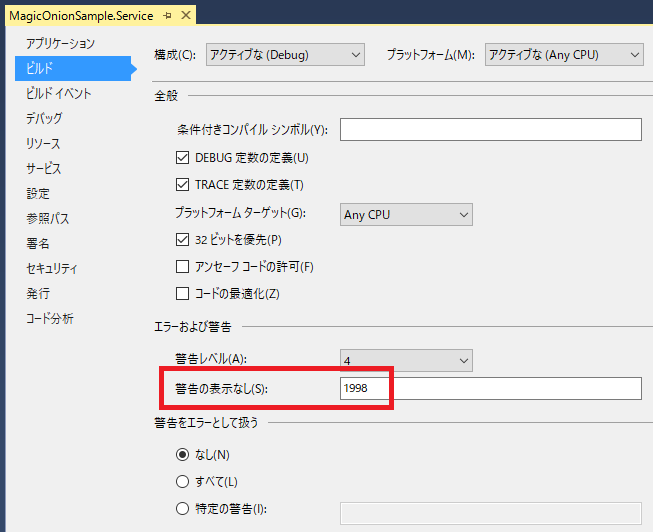
Task: Switch to the サービス page
Action: coord(43,168)
